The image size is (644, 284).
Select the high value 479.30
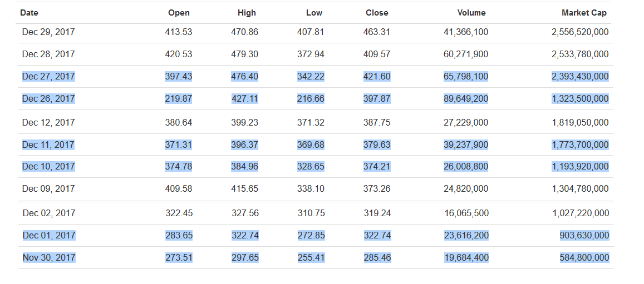[x=244, y=54]
